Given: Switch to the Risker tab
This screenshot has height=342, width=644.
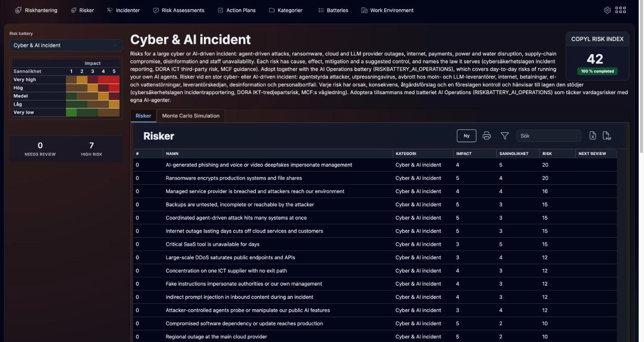Looking at the screenshot, I should [143, 116].
